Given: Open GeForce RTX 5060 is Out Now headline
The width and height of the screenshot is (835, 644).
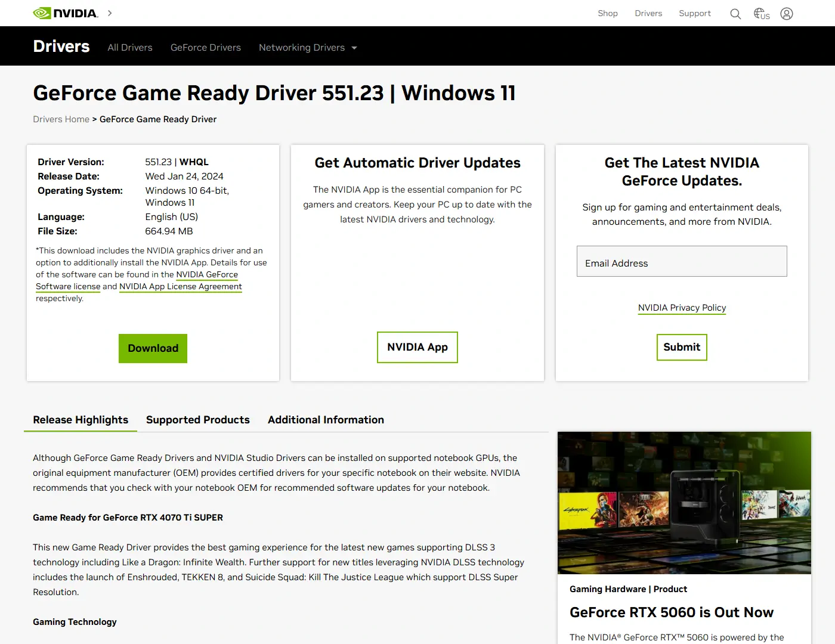Looking at the screenshot, I should coord(672,612).
